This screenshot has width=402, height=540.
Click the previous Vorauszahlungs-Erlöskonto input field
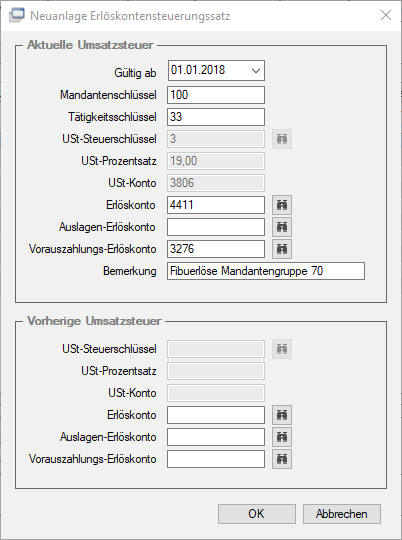tap(216, 459)
